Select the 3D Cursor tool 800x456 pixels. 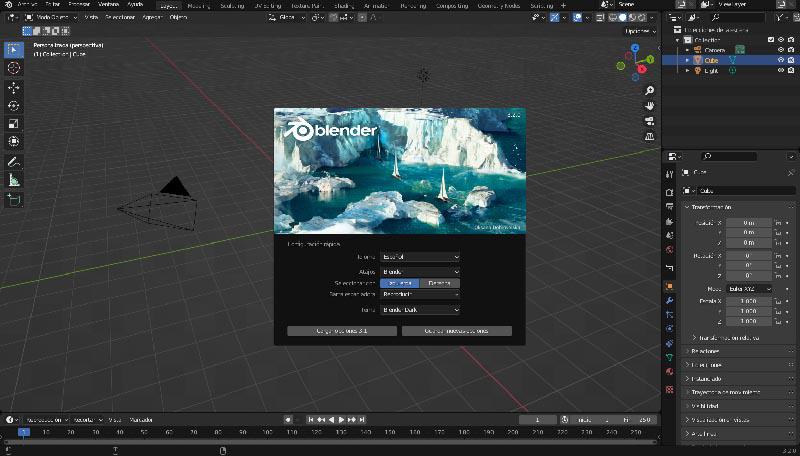tap(14, 68)
